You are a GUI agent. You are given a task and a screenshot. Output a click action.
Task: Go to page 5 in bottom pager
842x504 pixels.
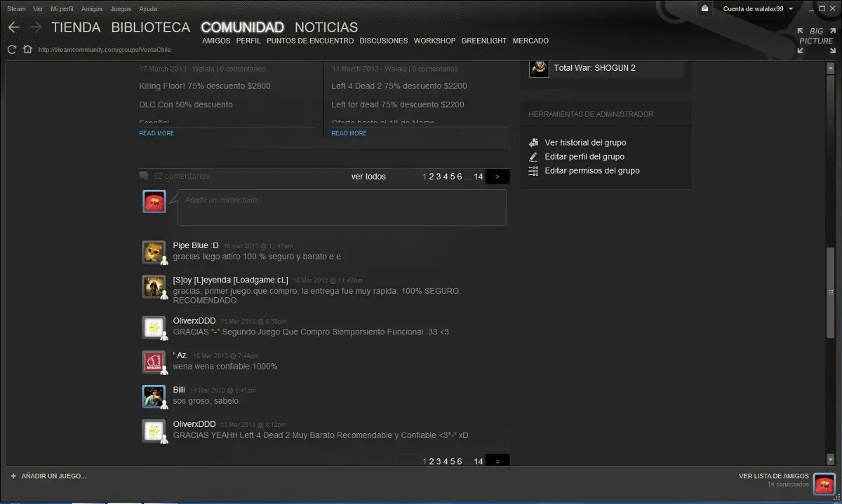coord(453,461)
